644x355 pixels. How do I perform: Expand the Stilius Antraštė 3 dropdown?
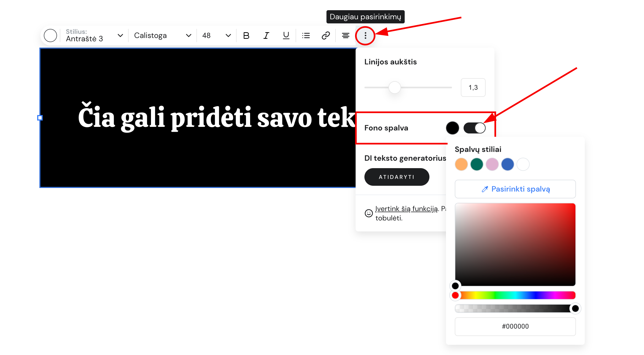tap(94, 35)
